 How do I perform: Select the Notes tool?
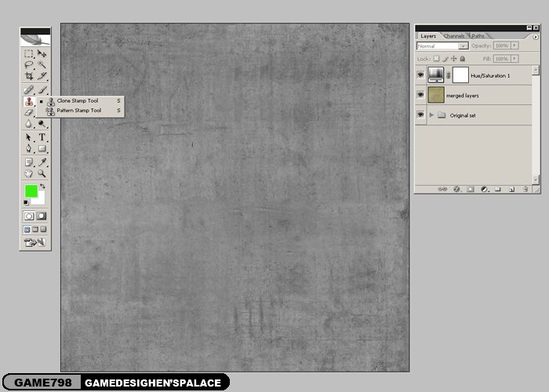click(29, 162)
